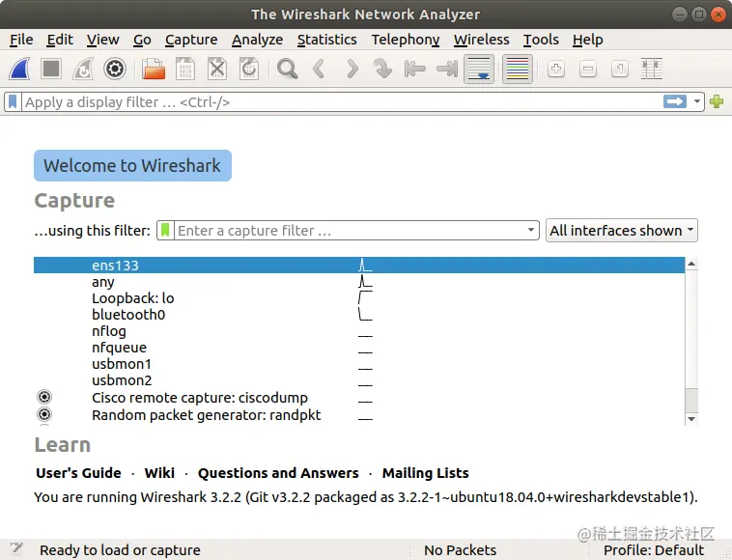Open the File menu

[x=21, y=40]
